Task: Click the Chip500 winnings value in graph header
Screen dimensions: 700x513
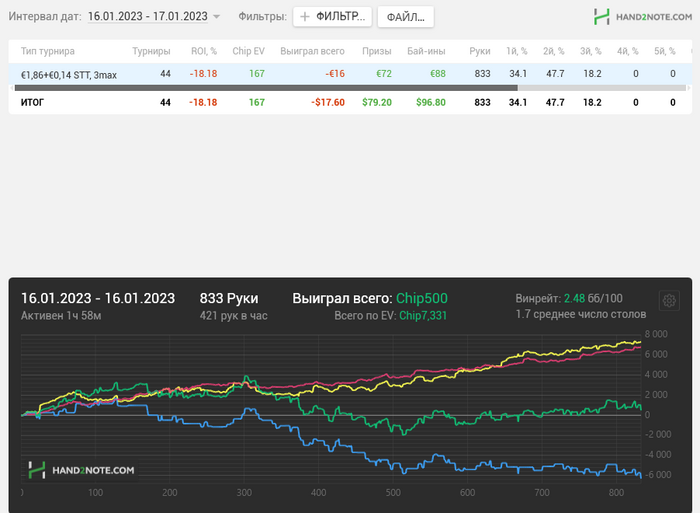Action: click(421, 298)
